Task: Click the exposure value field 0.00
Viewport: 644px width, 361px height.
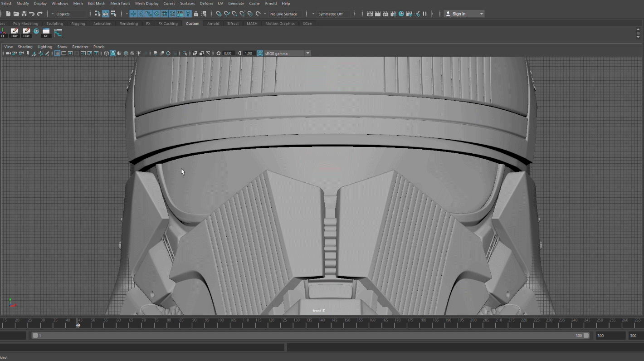Action: [x=228, y=53]
